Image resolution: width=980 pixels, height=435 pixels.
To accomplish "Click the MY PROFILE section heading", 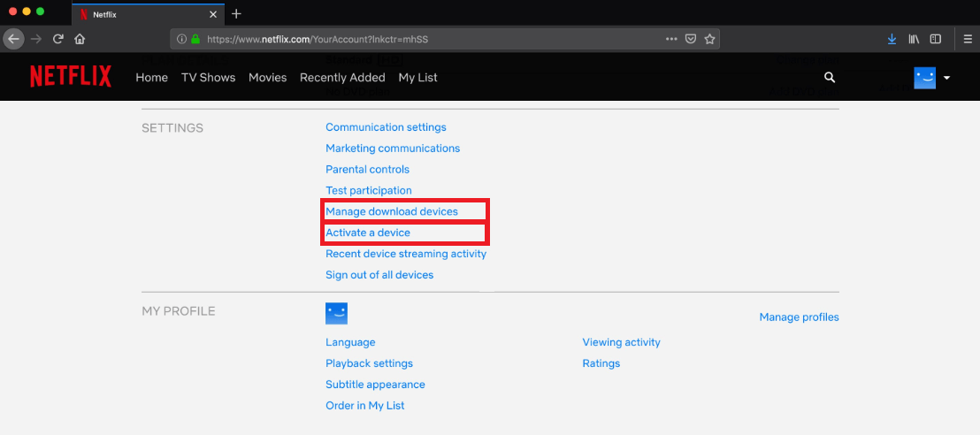I will [179, 311].
